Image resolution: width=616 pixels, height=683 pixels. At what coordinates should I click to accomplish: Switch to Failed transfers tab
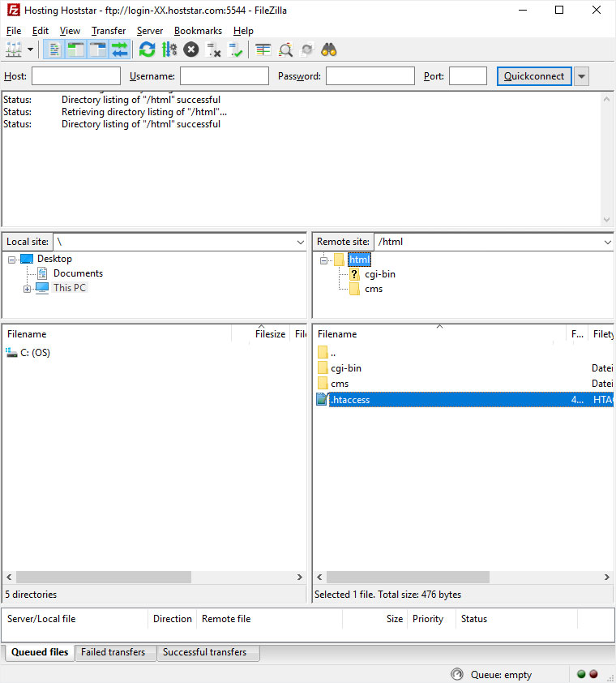(113, 652)
